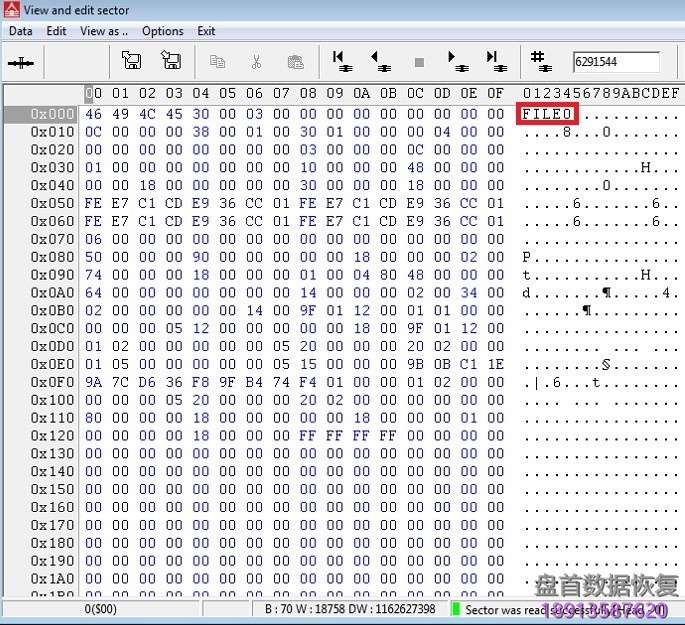Click the stop square button
The height and width of the screenshot is (625, 685).
pos(419,62)
